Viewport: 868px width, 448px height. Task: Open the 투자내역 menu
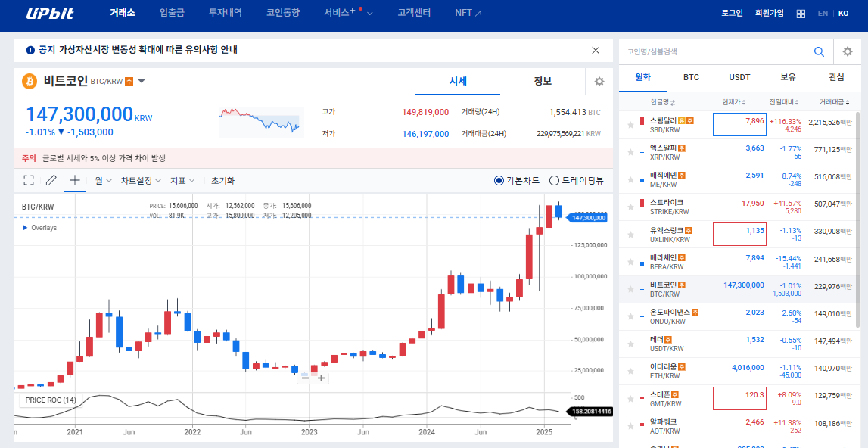(226, 13)
